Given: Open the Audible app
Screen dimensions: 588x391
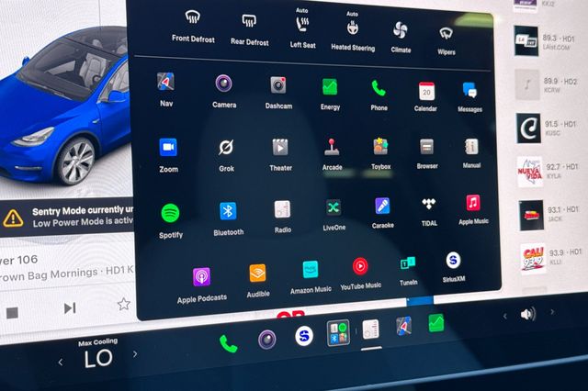Looking at the screenshot, I should 257,273.
